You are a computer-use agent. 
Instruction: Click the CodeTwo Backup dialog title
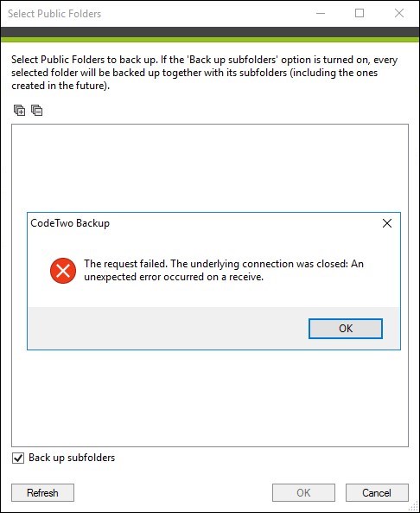click(x=70, y=223)
